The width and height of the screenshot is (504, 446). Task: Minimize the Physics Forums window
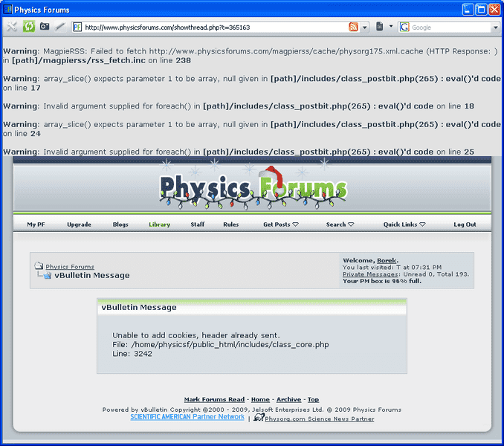[x=468, y=10]
